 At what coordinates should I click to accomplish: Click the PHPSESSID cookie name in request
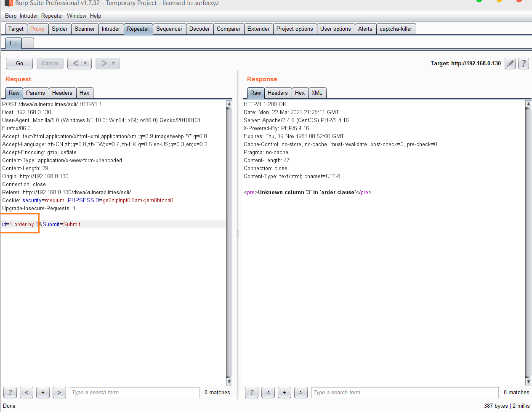83,200
